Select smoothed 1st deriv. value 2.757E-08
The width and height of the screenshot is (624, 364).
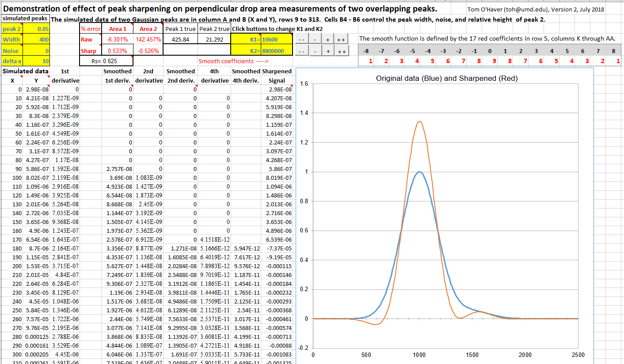click(x=118, y=169)
